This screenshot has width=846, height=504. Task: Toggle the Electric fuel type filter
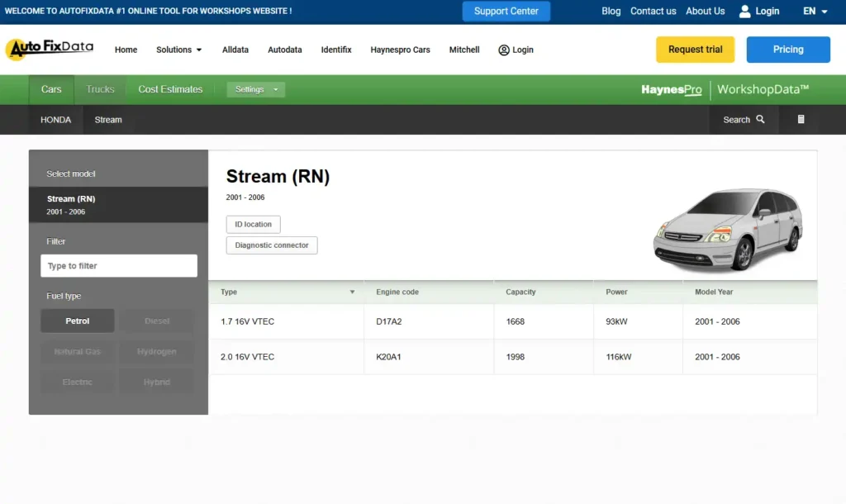[77, 382]
